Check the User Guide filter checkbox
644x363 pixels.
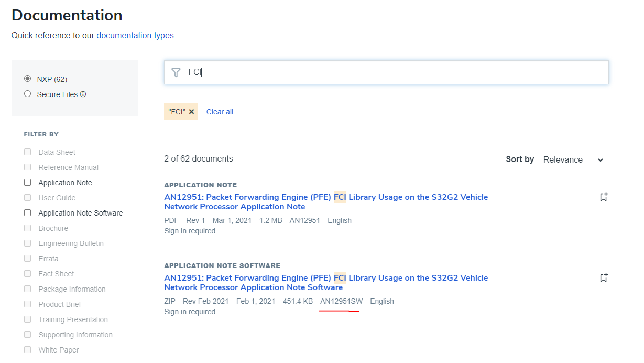pyautogui.click(x=28, y=198)
